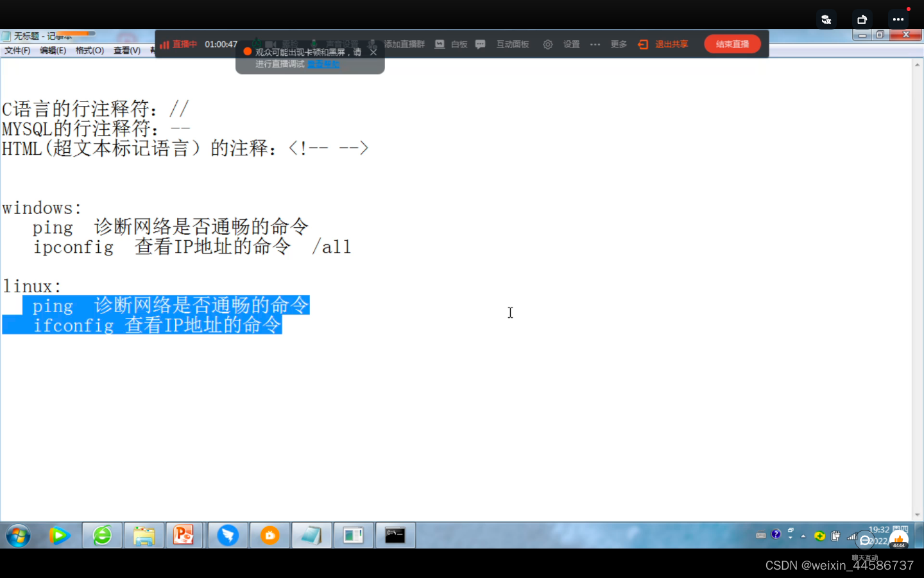Click the blue help icon in tray

[776, 534]
